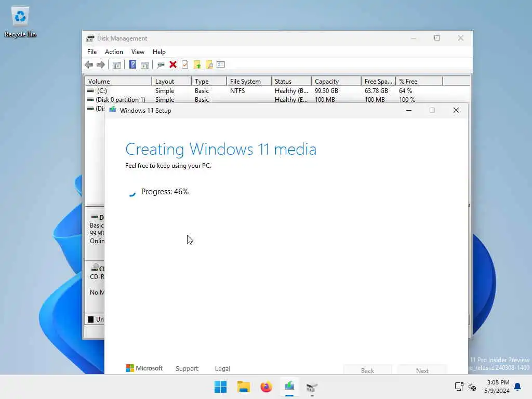Image resolution: width=532 pixels, height=399 pixels.
Task: Toggle the show/hide action pane toolbar icon
Action: (x=145, y=65)
